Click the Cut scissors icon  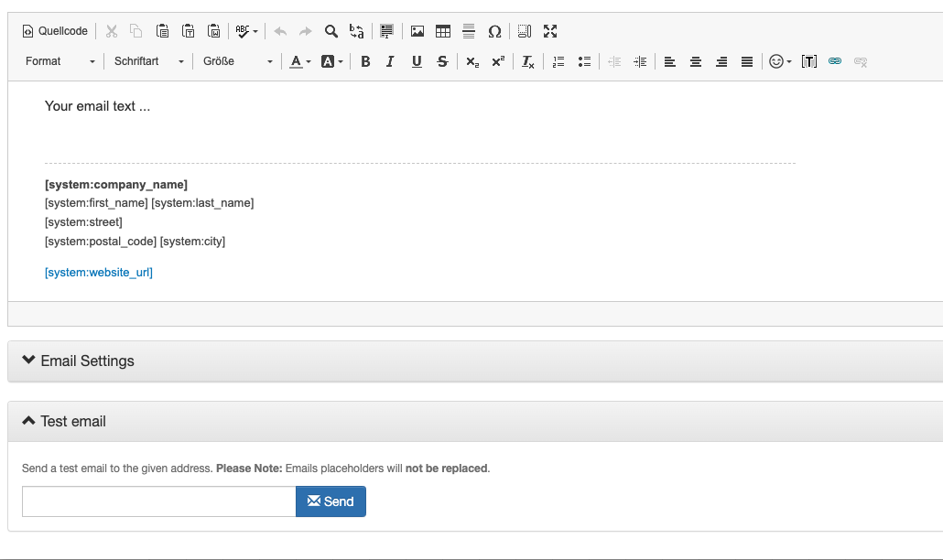tap(112, 31)
